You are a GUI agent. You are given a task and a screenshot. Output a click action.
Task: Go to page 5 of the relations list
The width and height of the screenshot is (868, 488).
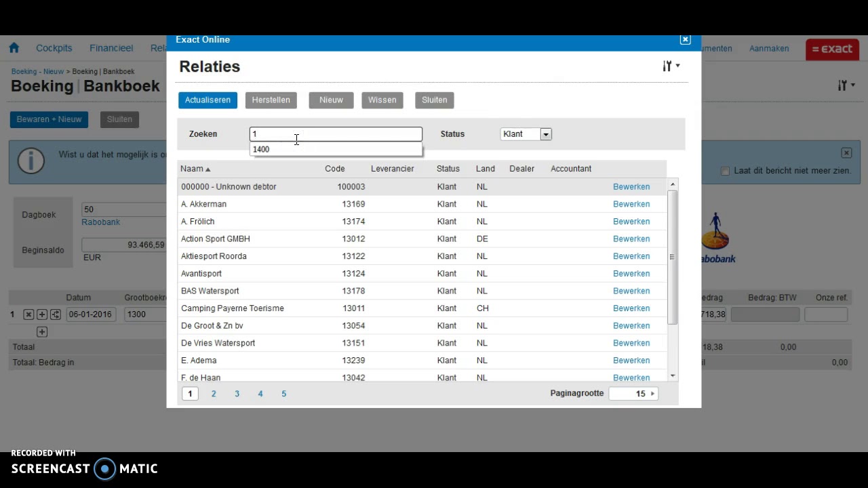point(283,394)
